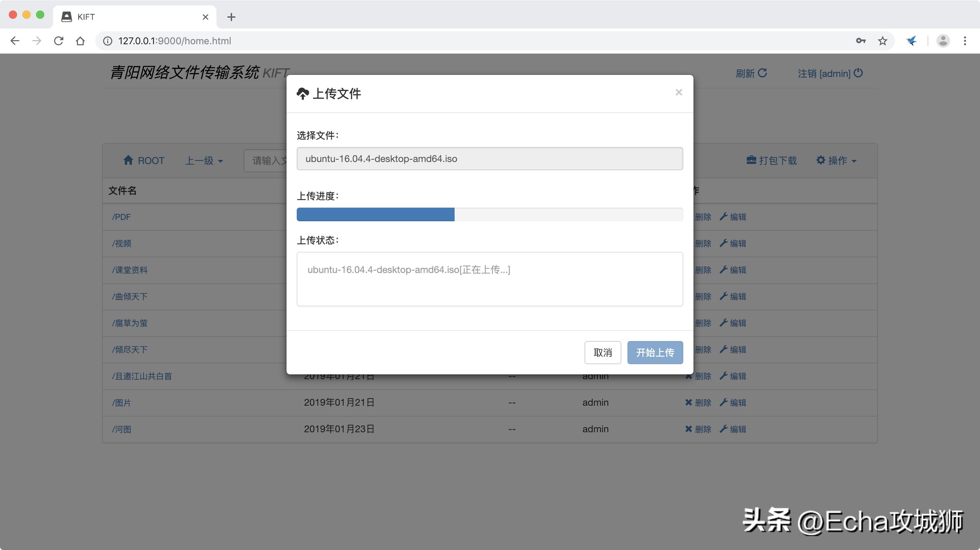Image resolution: width=980 pixels, height=550 pixels.
Task: Click the refresh icon next to 刷新
Action: [763, 73]
